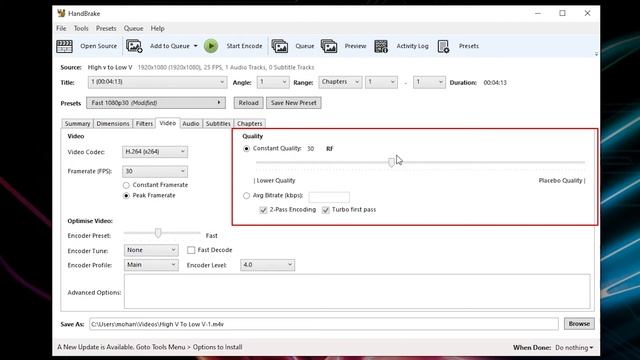
Task: Open the end chapter dropdown
Action: coord(429,82)
